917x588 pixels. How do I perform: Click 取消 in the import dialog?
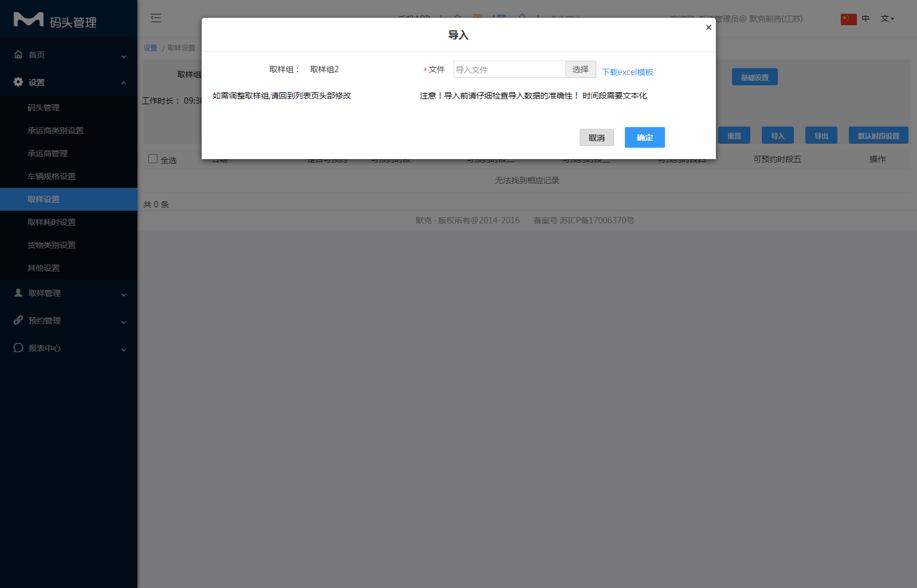tap(596, 137)
